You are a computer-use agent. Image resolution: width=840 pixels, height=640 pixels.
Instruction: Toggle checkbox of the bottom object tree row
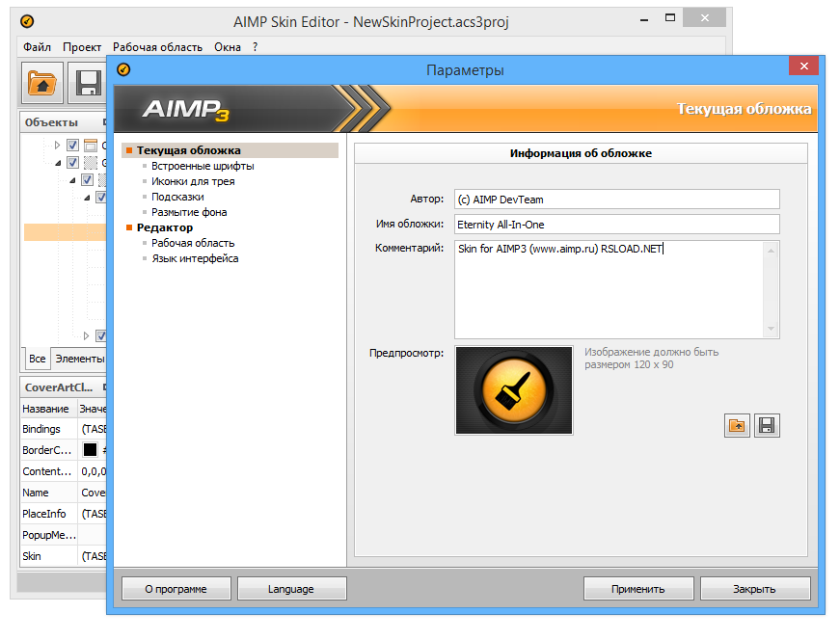[100, 335]
